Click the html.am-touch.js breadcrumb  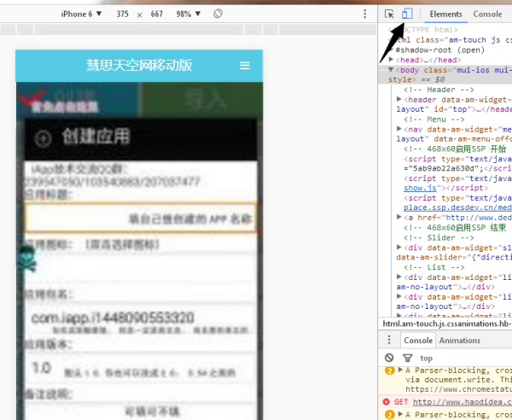[447, 324]
